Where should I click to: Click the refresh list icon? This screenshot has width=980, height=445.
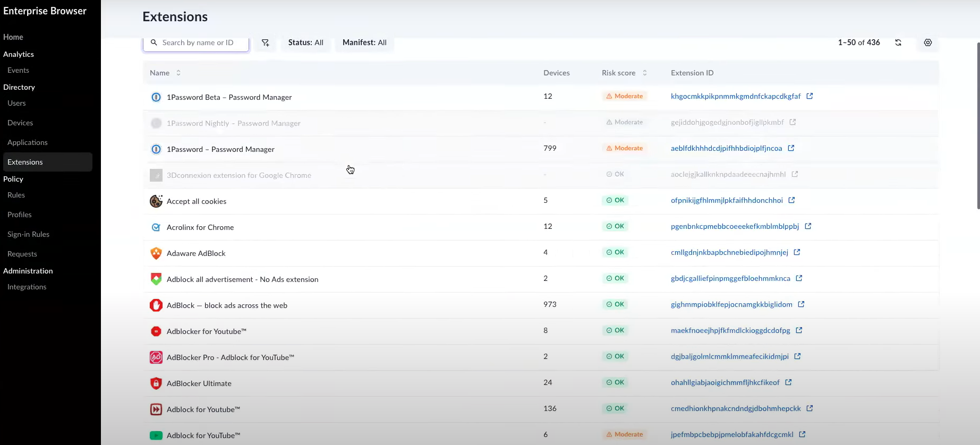pos(898,42)
